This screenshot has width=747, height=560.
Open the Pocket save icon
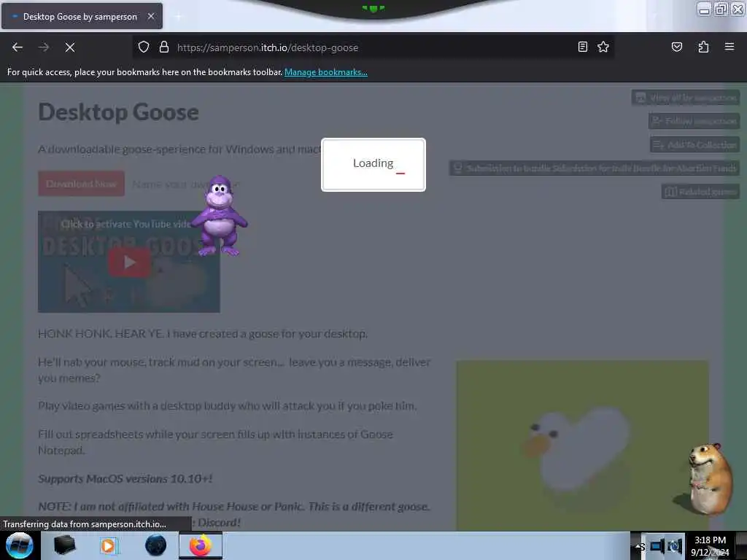pos(676,47)
